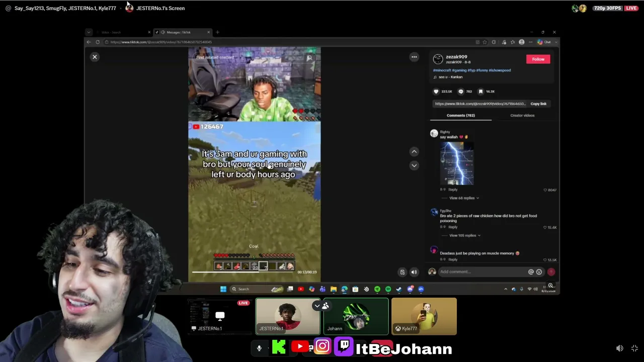Mute the TikTok video volume

(414, 272)
